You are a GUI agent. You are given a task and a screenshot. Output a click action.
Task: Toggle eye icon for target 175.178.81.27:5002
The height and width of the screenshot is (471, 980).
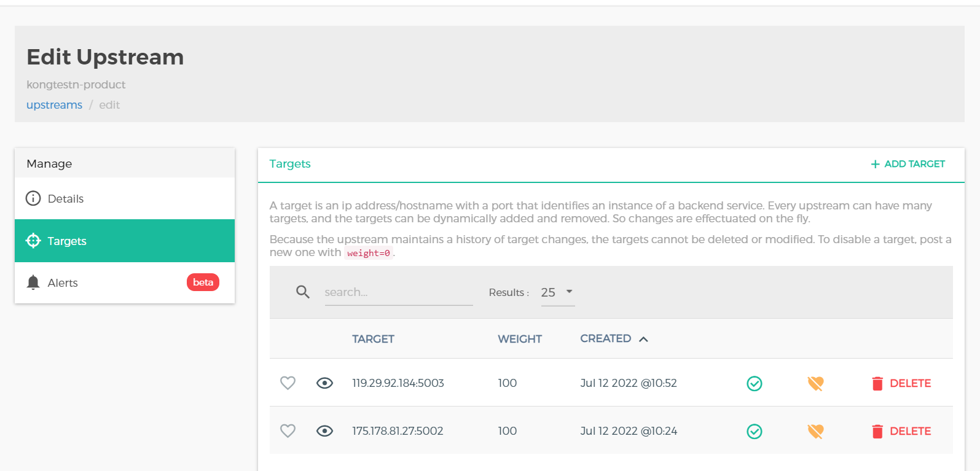[x=324, y=431]
